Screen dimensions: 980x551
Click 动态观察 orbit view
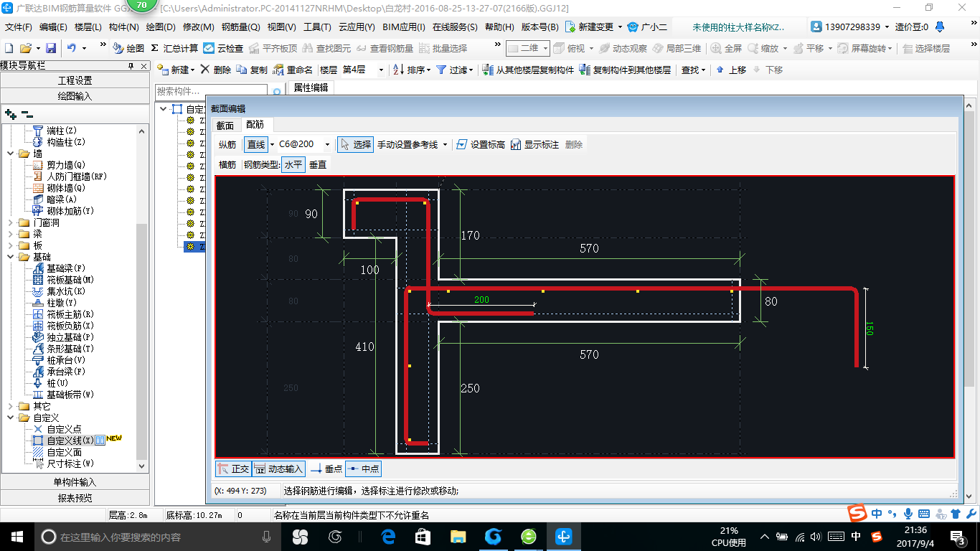[x=623, y=48]
